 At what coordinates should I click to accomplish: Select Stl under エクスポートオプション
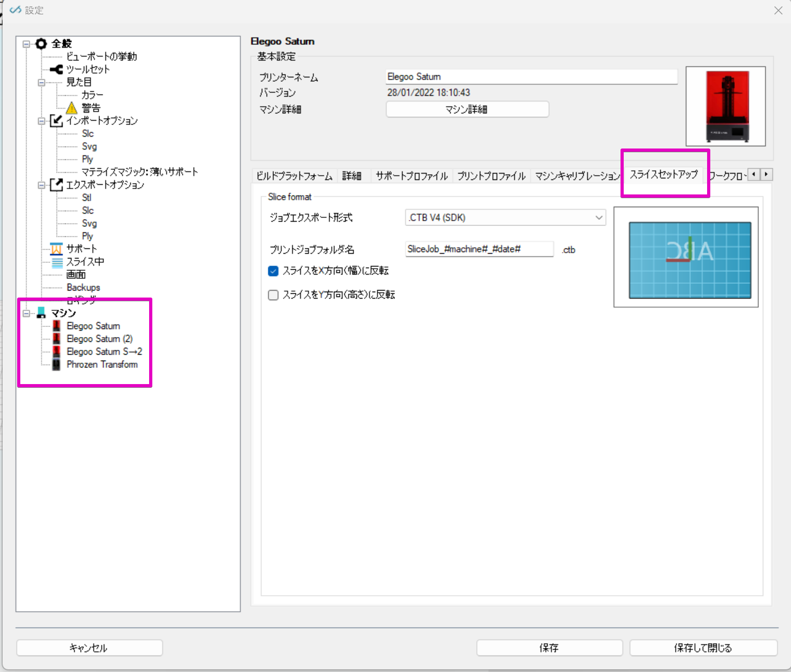pos(87,198)
